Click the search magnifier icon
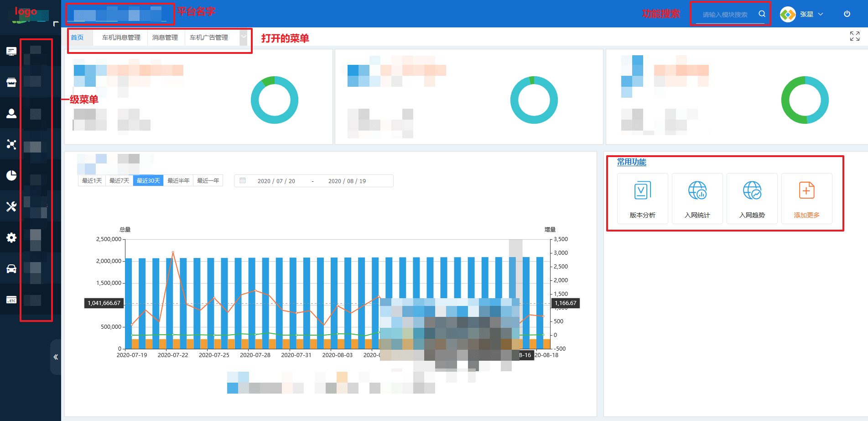This screenshot has width=868, height=421. tap(762, 14)
